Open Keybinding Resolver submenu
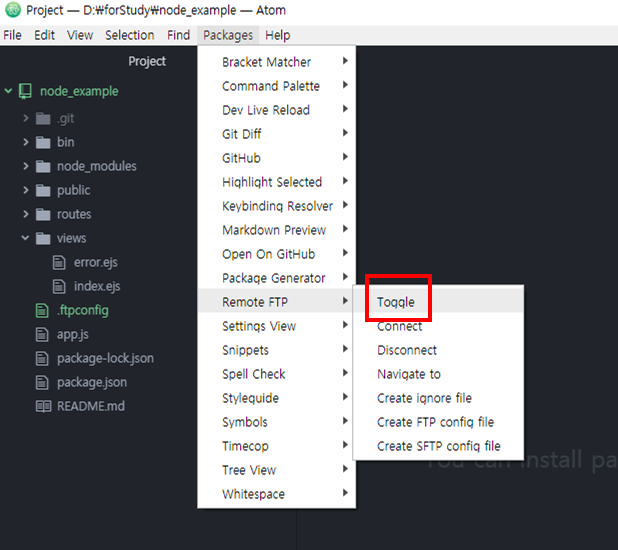Viewport: 618px width, 550px height. click(276, 206)
